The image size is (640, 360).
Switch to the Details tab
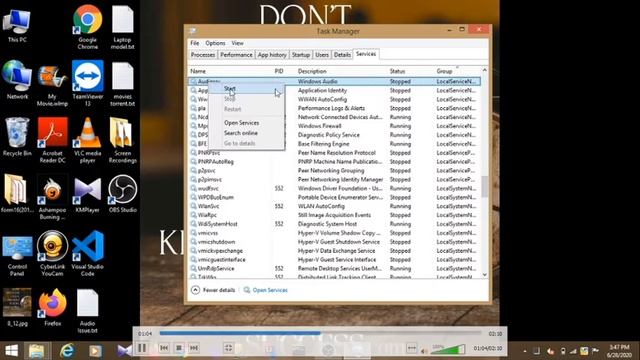pos(342,55)
